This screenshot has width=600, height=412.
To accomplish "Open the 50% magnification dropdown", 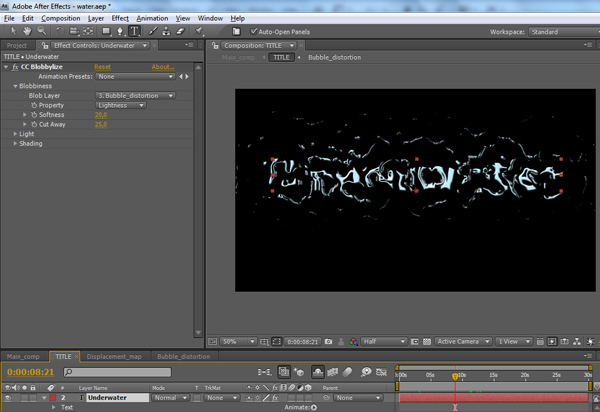I will (238, 341).
